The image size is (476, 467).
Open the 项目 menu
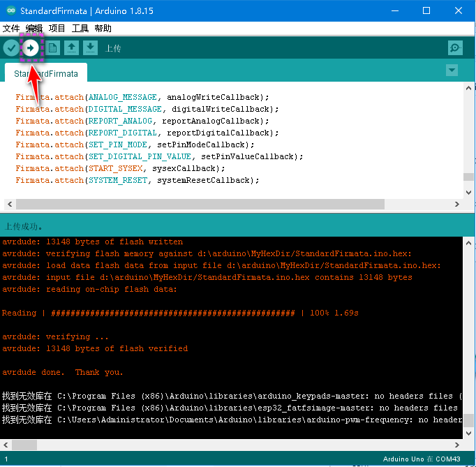57,29
